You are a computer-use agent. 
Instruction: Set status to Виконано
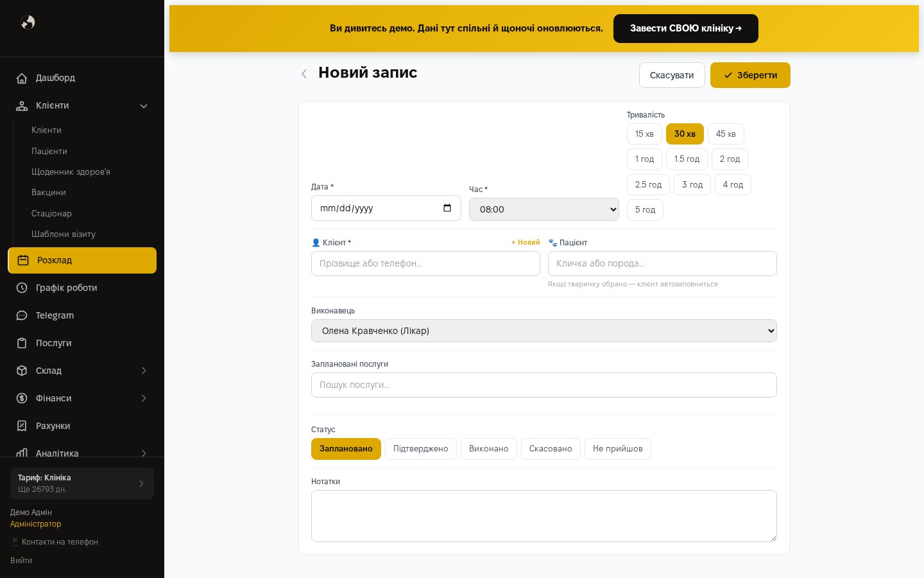coord(489,449)
